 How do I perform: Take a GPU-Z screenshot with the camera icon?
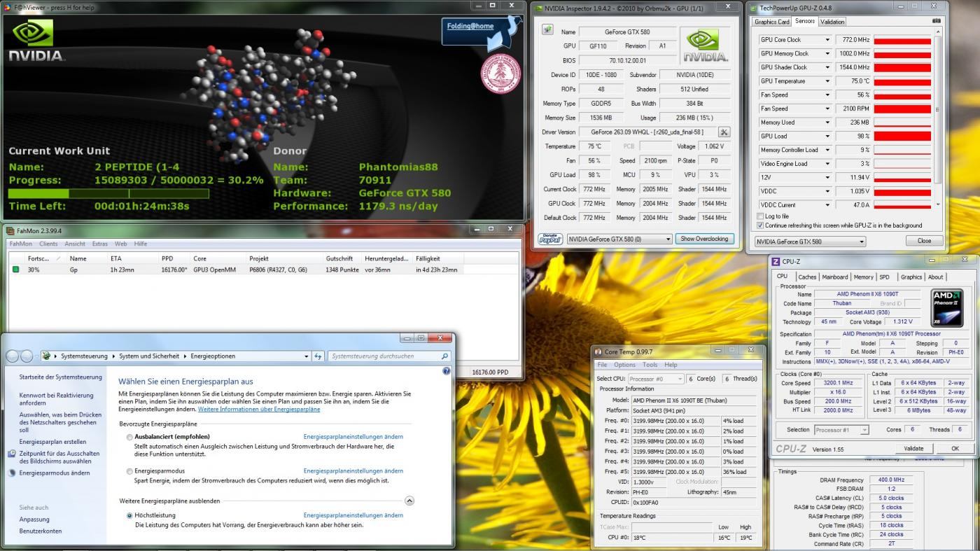(937, 21)
